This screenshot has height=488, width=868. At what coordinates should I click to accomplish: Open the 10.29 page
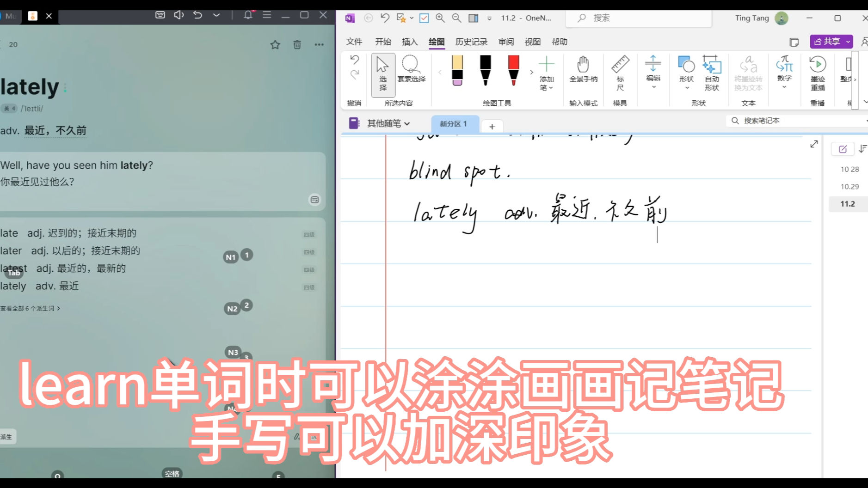coord(850,186)
